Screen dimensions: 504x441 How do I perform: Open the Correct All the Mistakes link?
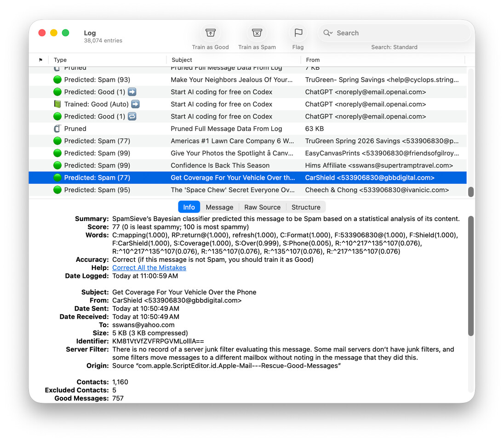click(149, 268)
